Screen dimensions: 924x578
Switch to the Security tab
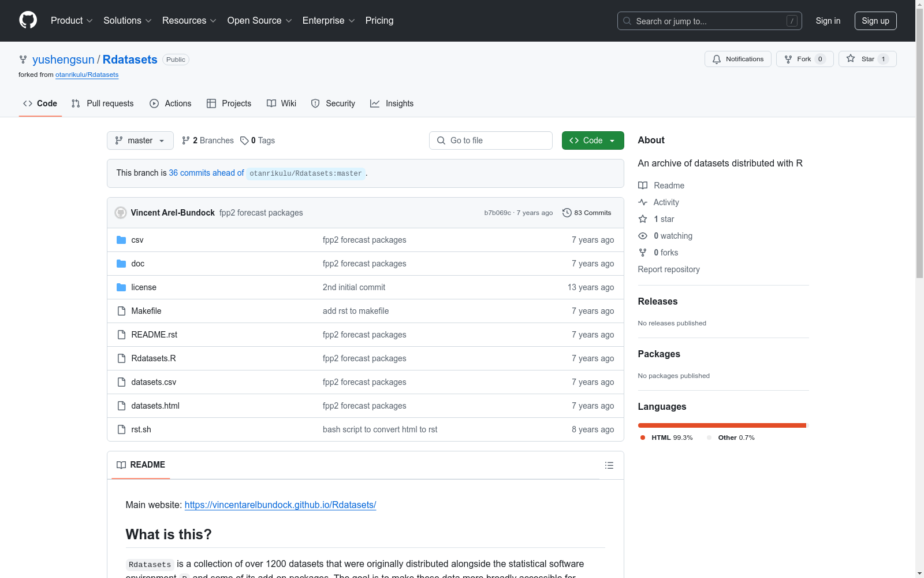333,103
